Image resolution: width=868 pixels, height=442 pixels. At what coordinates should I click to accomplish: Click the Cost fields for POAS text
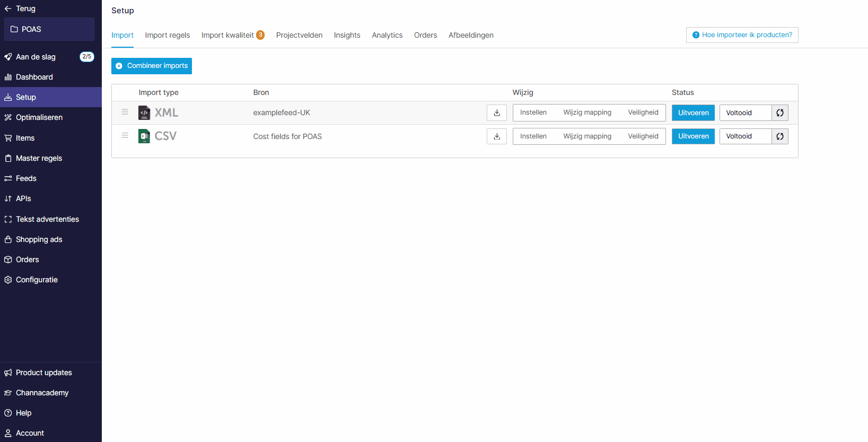[x=287, y=136]
